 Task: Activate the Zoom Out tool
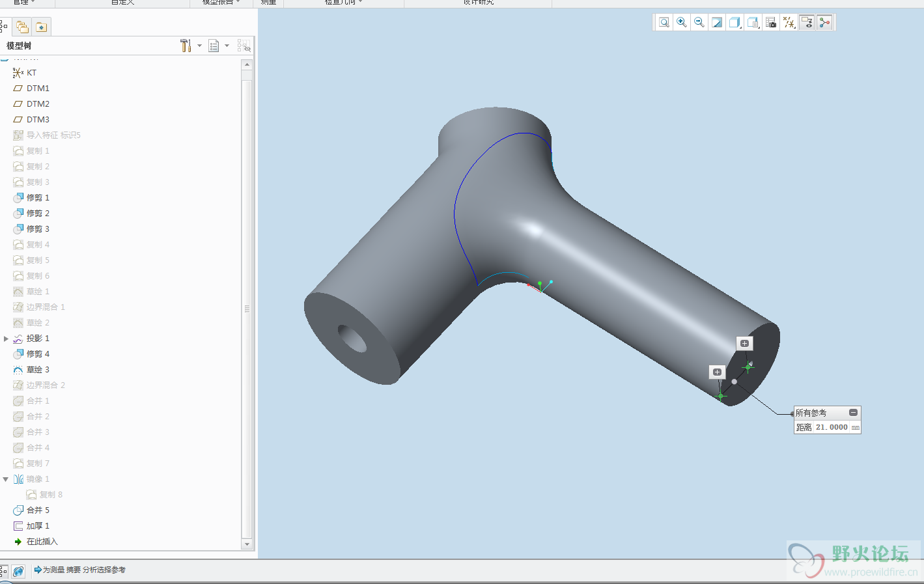699,23
